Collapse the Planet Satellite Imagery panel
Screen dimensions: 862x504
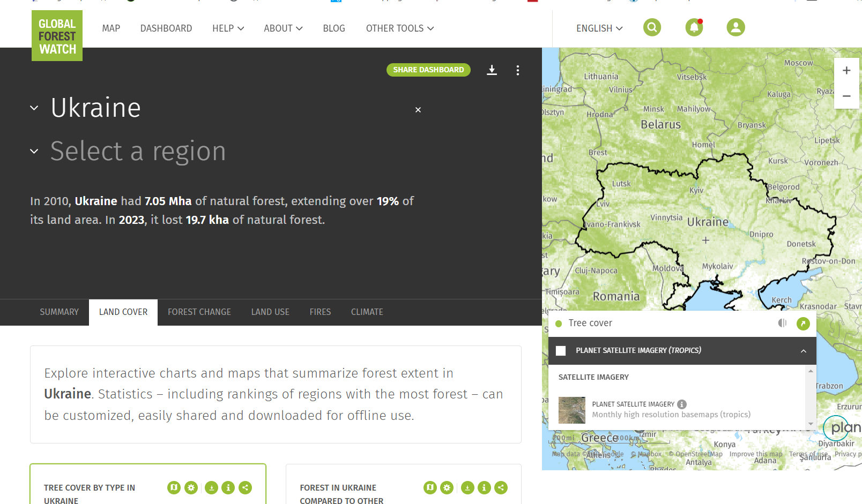(804, 351)
